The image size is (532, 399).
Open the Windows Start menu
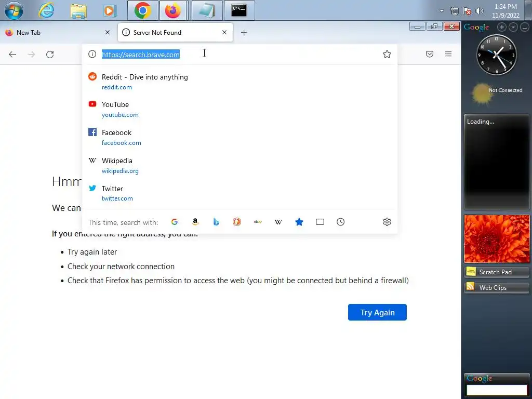click(x=14, y=10)
